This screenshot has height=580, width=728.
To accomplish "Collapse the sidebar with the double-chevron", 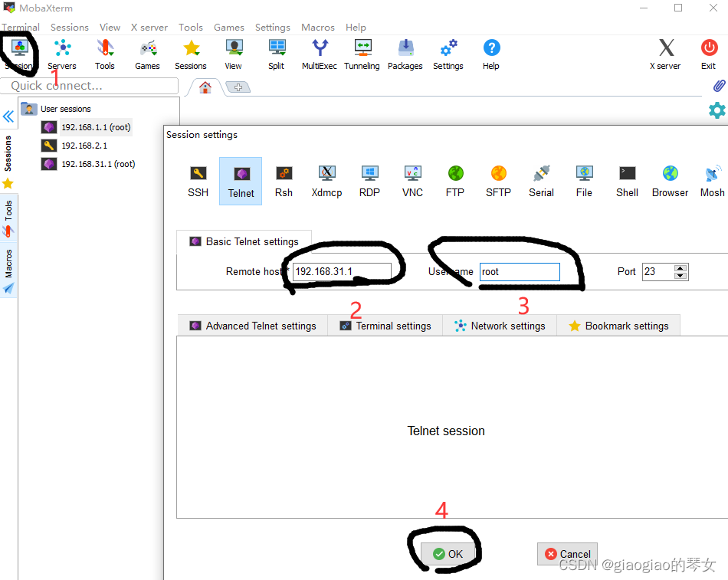I will point(8,116).
